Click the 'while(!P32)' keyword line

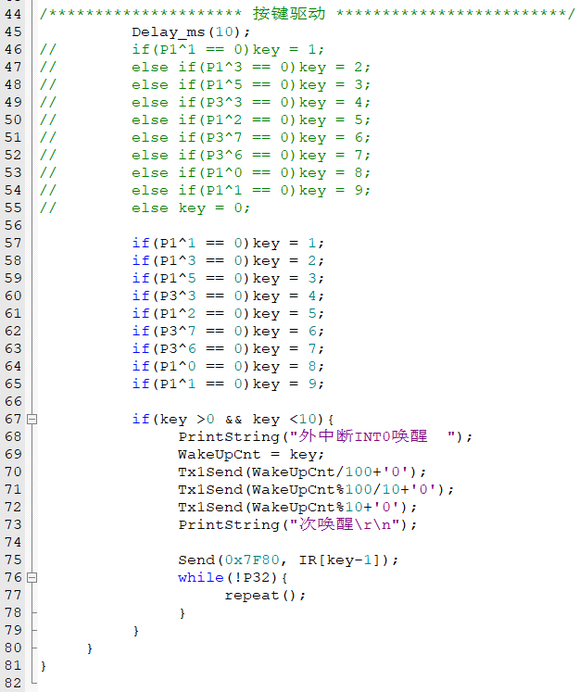pyautogui.click(x=233, y=577)
